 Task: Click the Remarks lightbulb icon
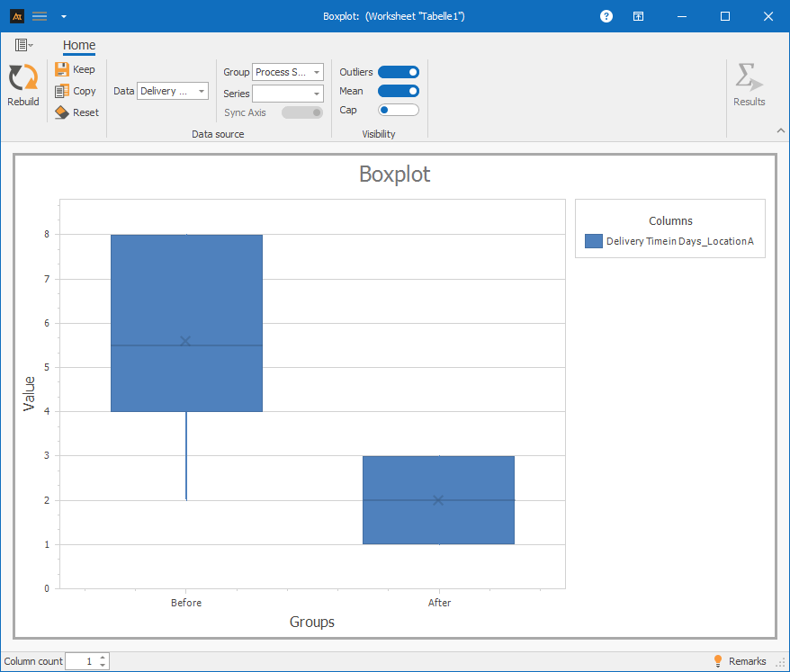(x=717, y=661)
